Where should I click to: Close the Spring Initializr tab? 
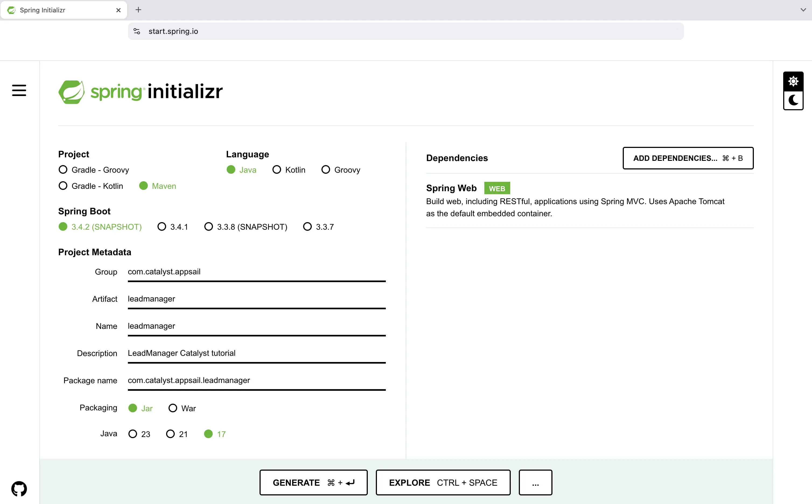pyautogui.click(x=118, y=10)
